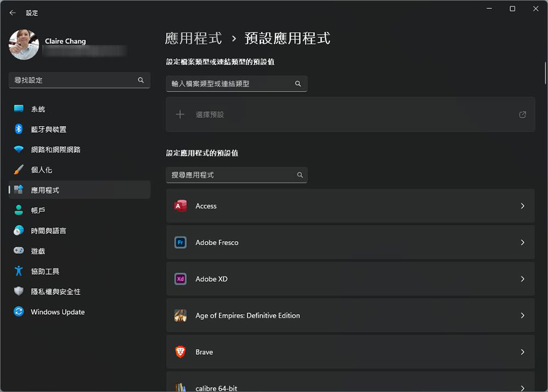Click the globe clock icon for 時間與語言

(19, 230)
